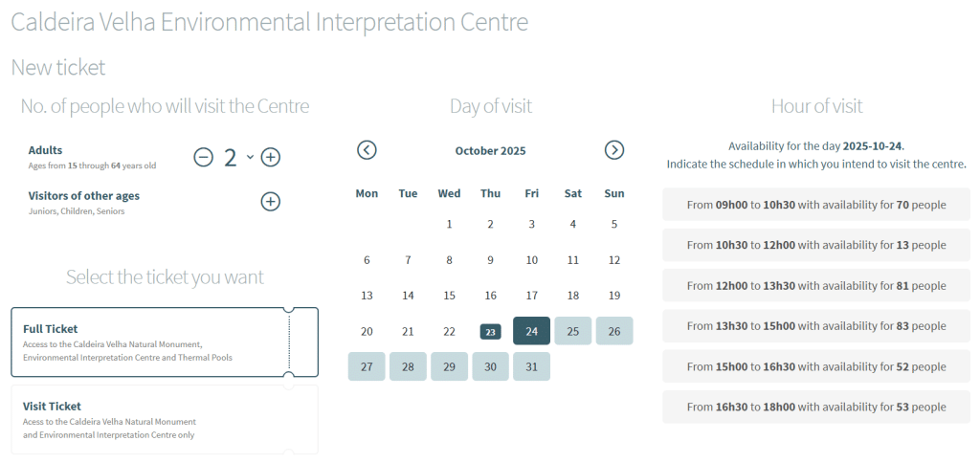This screenshot has width=980, height=463.
Task: Click the selected day October 24
Action: pyautogui.click(x=532, y=331)
